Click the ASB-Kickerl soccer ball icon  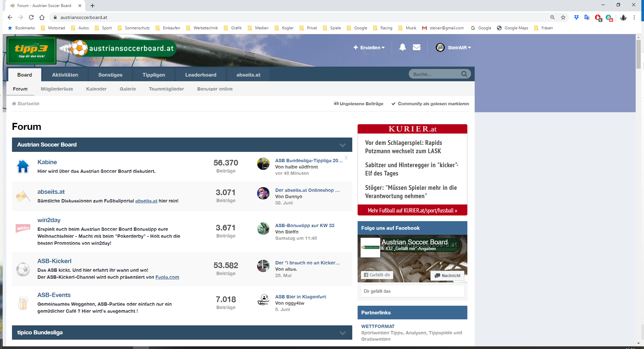[23, 269]
